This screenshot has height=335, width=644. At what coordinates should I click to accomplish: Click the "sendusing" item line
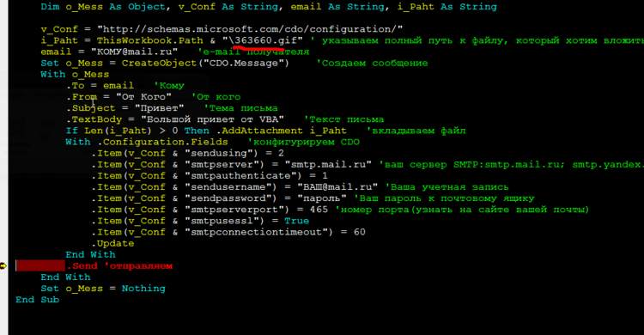(188, 153)
